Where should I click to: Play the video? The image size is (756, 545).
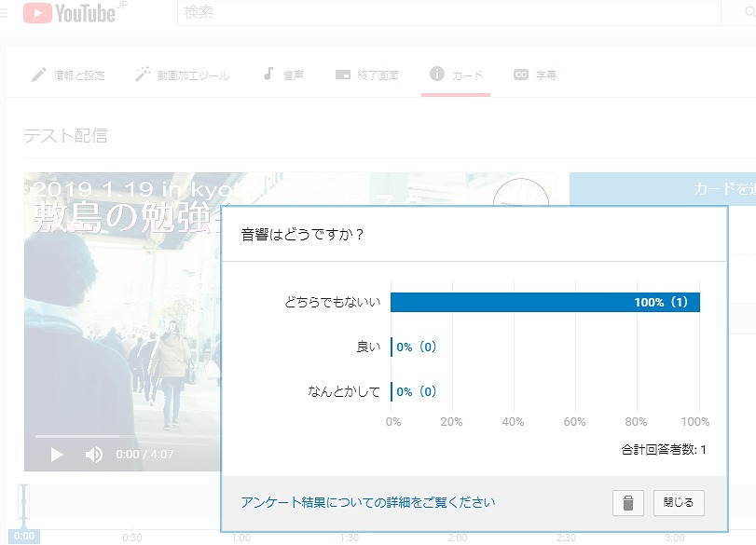click(x=56, y=455)
